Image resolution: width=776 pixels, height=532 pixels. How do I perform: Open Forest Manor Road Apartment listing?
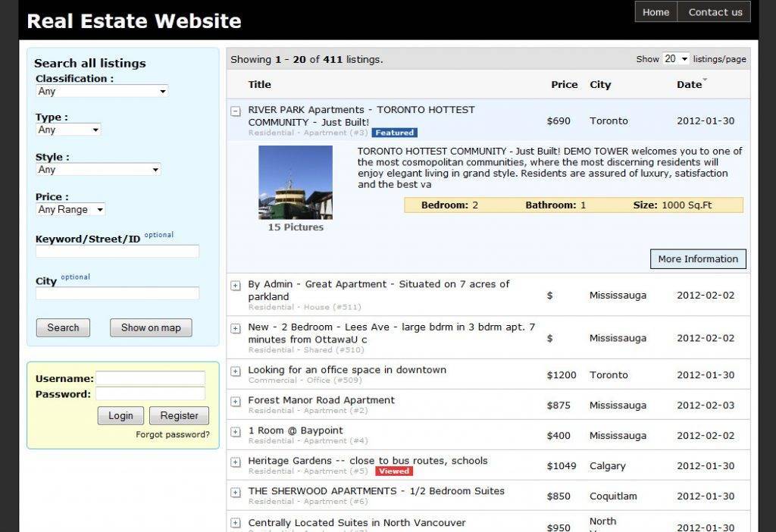coord(321,400)
